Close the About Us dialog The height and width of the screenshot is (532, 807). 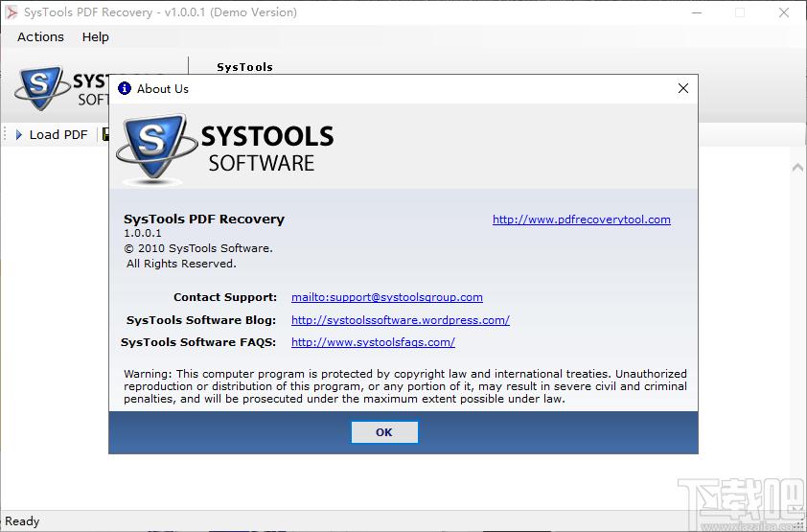[683, 88]
